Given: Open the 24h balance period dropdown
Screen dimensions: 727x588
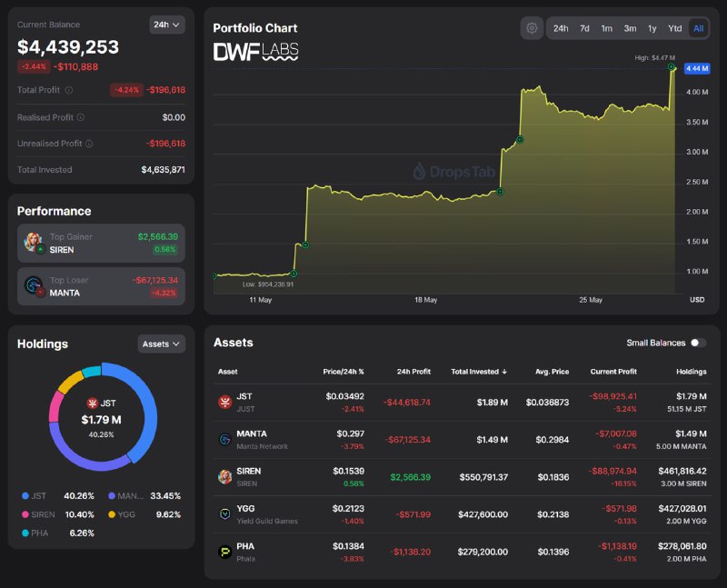Looking at the screenshot, I should coord(167,25).
